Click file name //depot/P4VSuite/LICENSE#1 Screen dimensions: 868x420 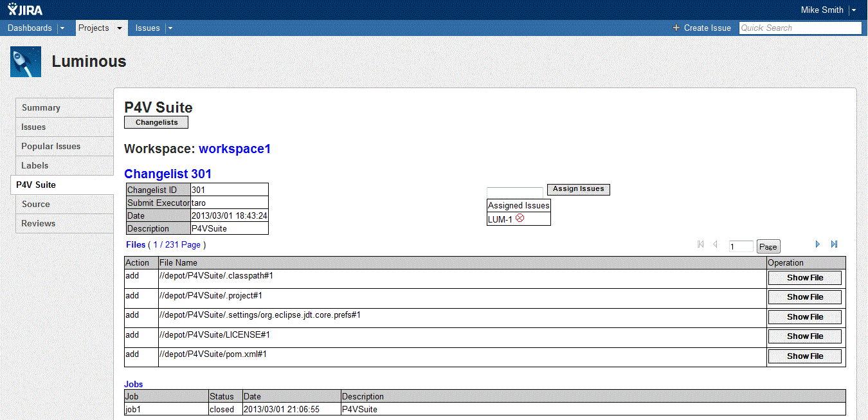click(x=214, y=334)
